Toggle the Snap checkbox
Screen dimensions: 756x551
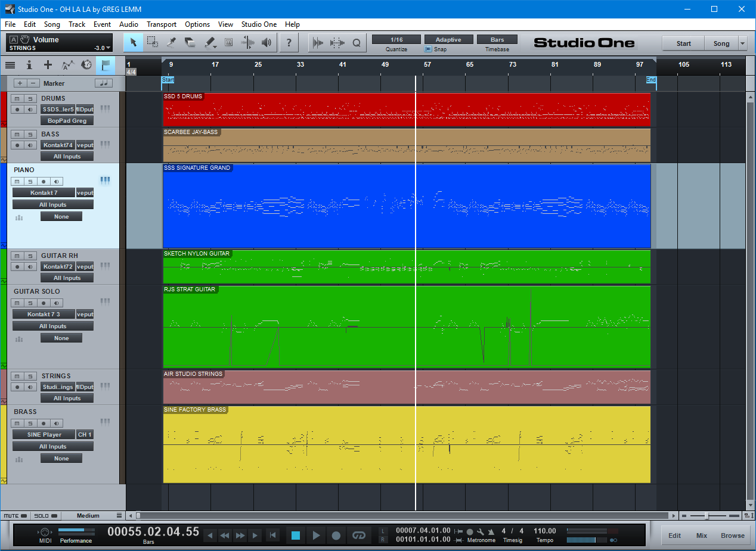point(428,49)
